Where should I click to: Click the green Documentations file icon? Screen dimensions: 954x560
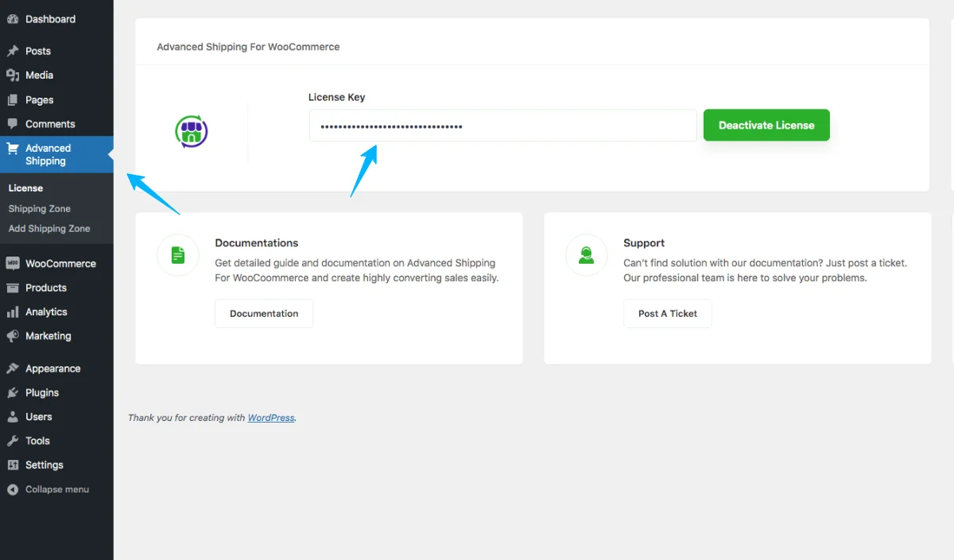(x=178, y=255)
